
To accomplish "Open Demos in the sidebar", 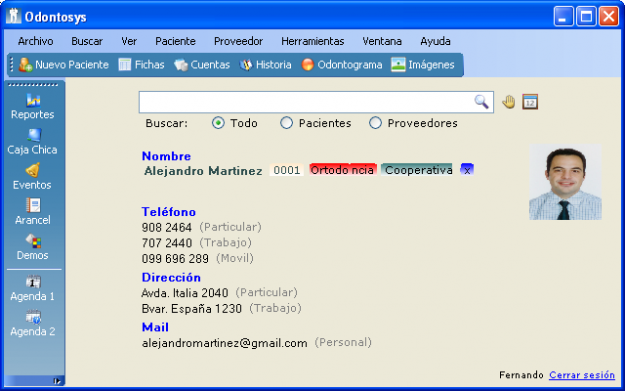I will point(33,247).
